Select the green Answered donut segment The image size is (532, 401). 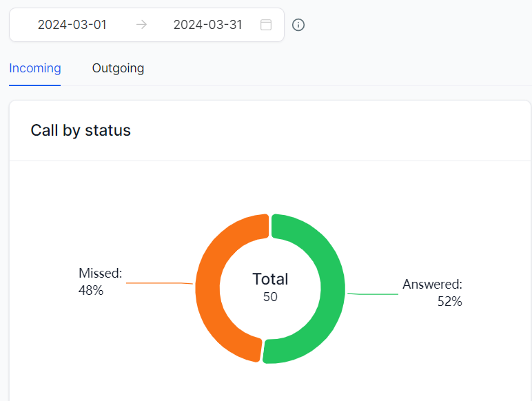(x=333, y=289)
